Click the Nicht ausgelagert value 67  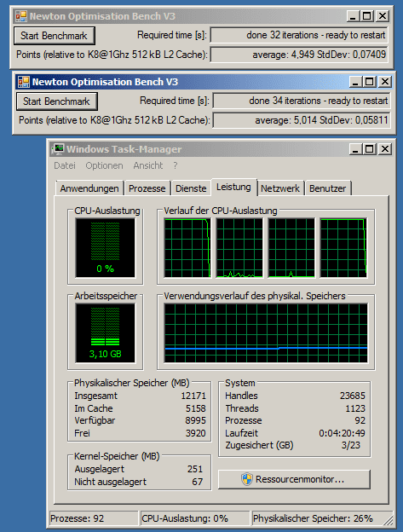click(198, 482)
